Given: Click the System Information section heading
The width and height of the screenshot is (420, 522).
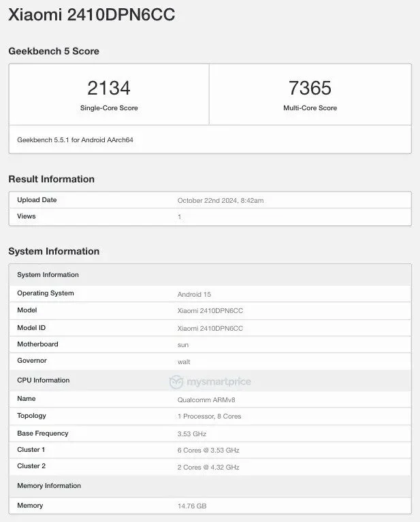Looking at the screenshot, I should click(x=54, y=251).
